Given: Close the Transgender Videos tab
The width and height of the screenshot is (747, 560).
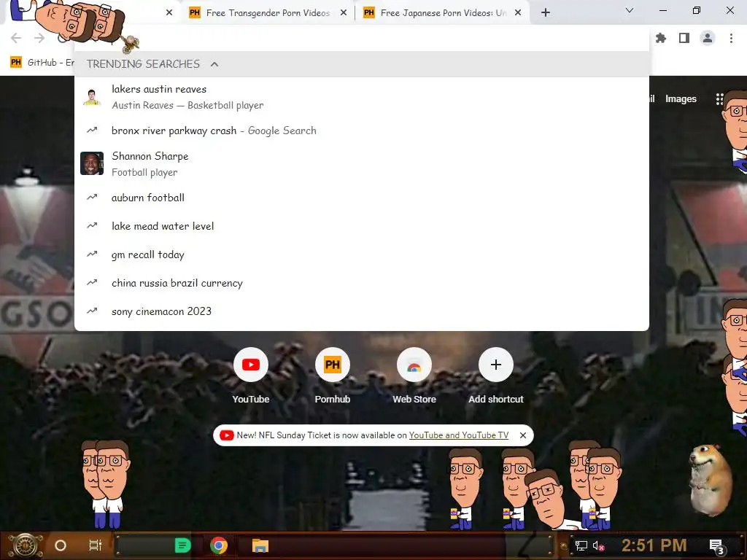Looking at the screenshot, I should tap(344, 13).
